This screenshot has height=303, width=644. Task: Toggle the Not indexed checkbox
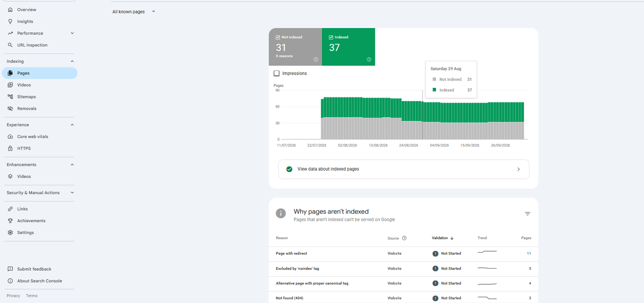tap(278, 37)
